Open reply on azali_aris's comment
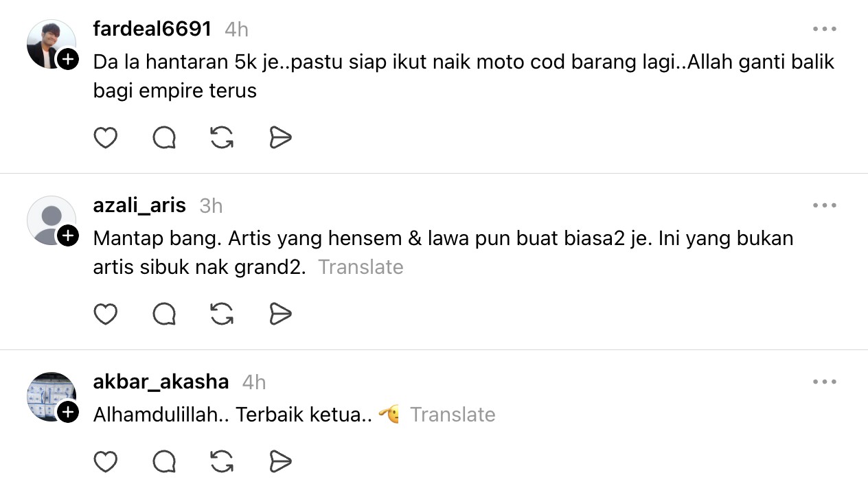This screenshot has width=868, height=497. [x=164, y=314]
